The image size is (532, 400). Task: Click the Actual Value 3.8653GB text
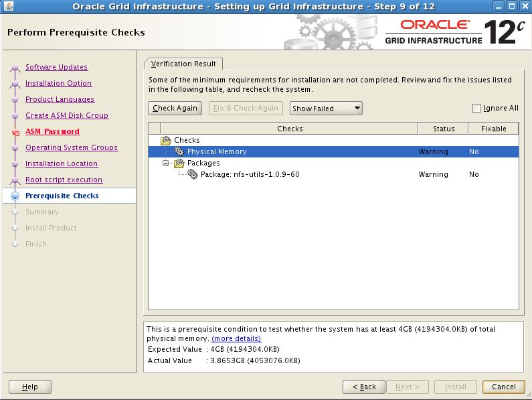pos(255,360)
